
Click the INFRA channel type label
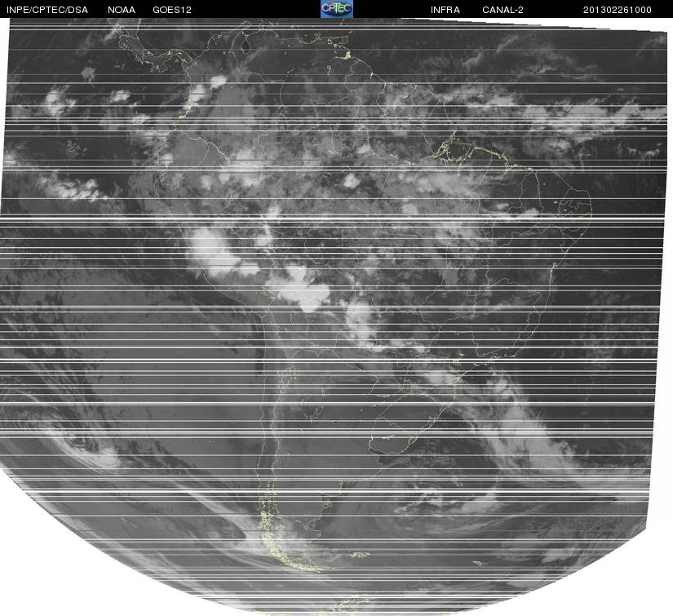[x=445, y=10]
